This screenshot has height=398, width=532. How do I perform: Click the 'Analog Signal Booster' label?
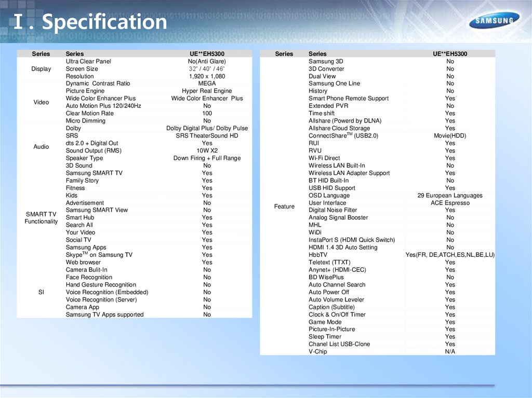click(x=338, y=217)
